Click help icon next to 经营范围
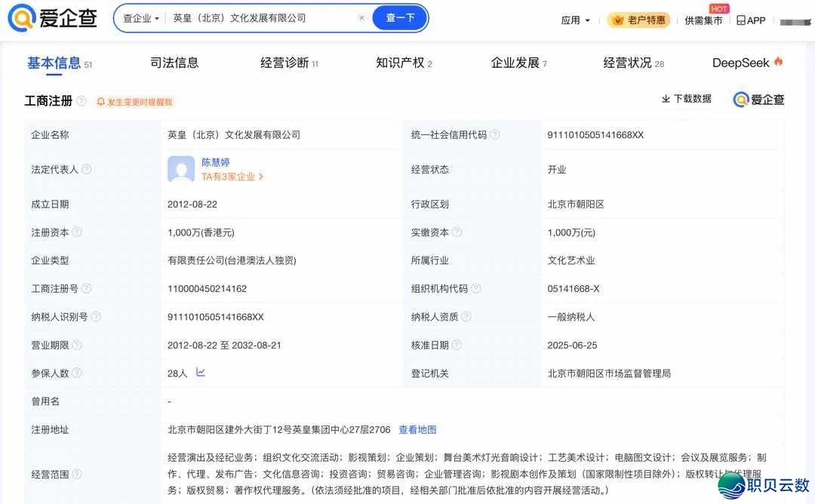The image size is (815, 504). 77,474
